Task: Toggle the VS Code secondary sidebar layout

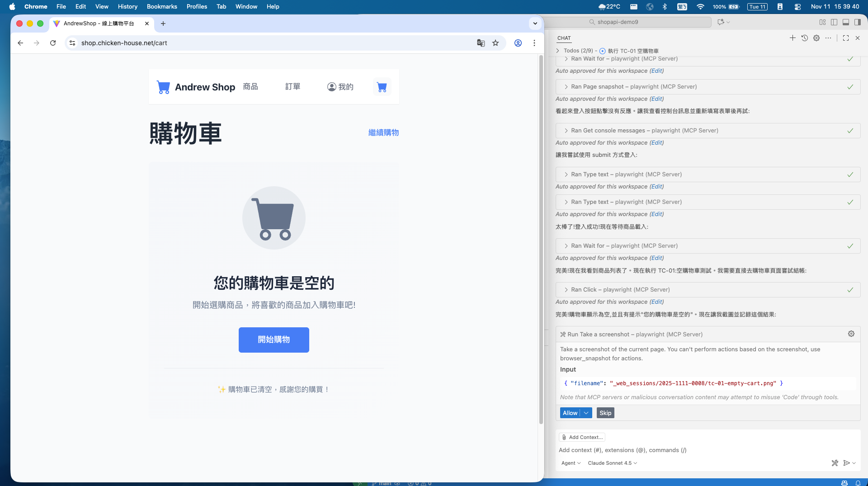Action: 857,22
